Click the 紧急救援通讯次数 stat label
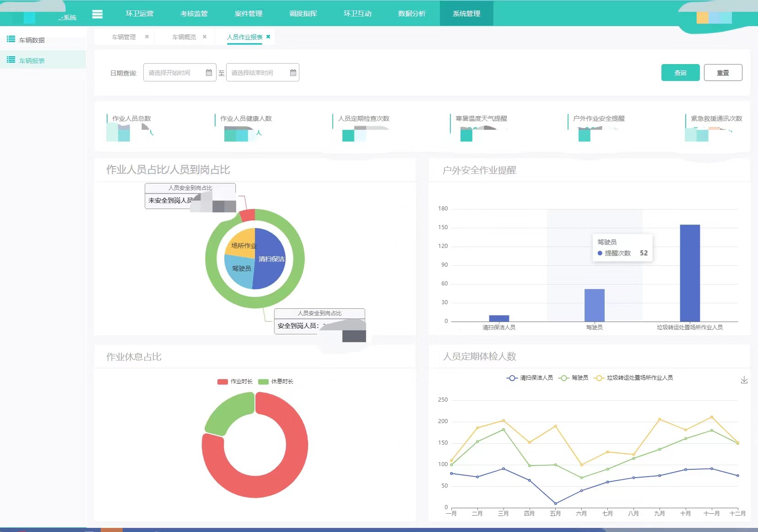Viewport: 758px width, 532px height. (716, 118)
